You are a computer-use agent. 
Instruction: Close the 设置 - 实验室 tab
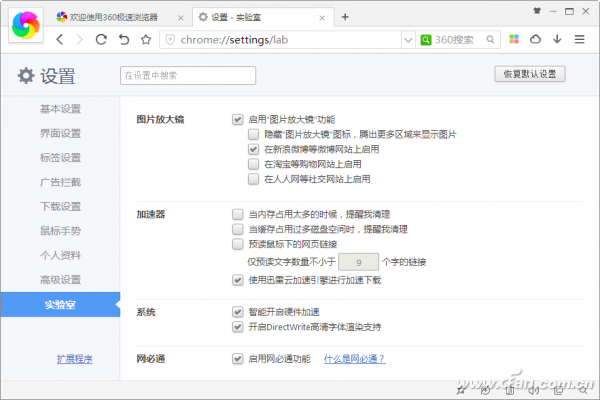[322, 18]
